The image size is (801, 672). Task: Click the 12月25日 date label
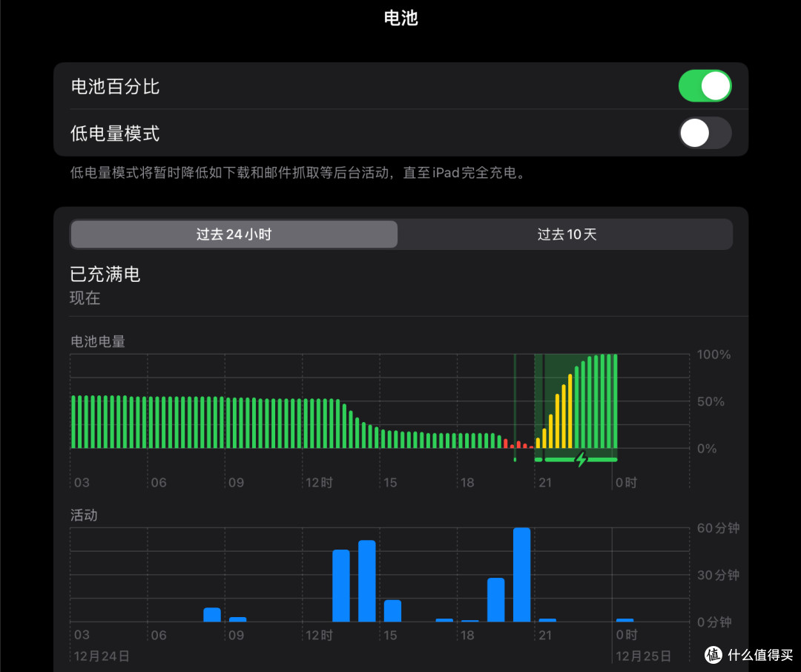click(643, 656)
